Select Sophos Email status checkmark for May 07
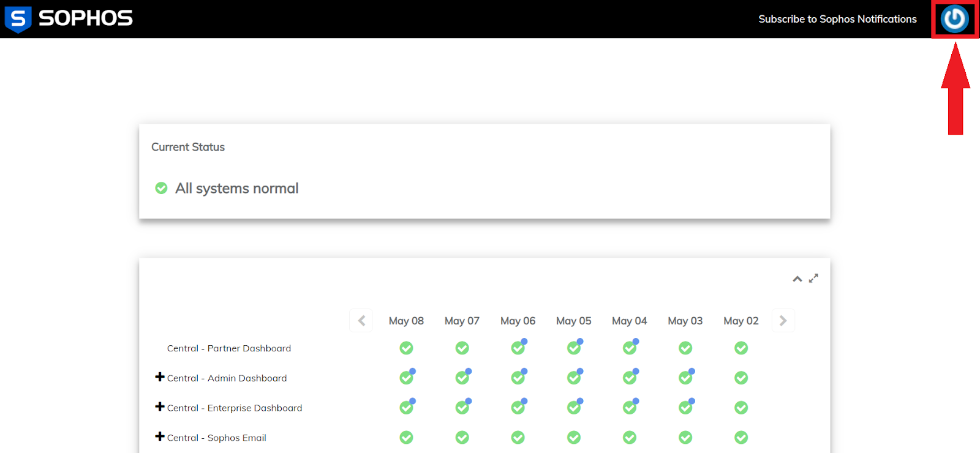This screenshot has width=980, height=453. (462, 438)
